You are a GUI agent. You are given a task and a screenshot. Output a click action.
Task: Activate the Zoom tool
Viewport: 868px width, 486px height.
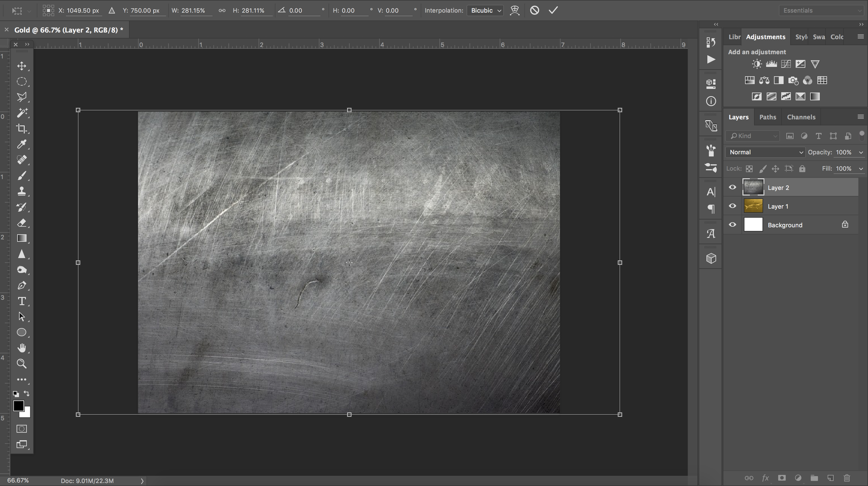22,364
